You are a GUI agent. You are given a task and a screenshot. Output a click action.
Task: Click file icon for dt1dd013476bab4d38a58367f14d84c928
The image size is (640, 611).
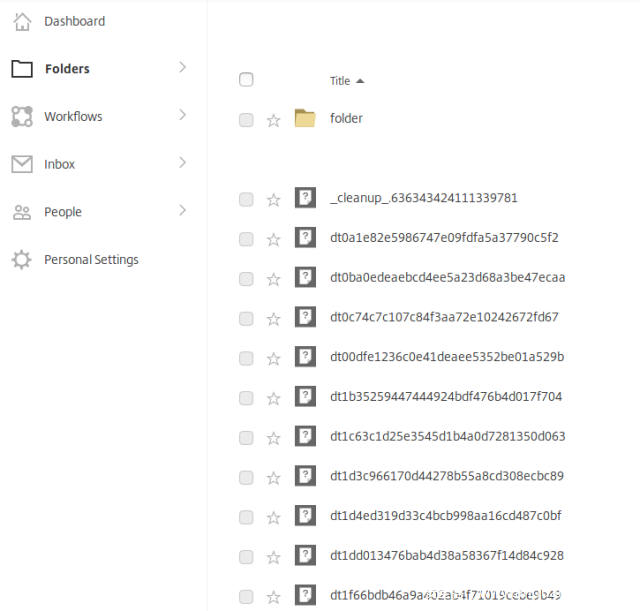point(305,555)
